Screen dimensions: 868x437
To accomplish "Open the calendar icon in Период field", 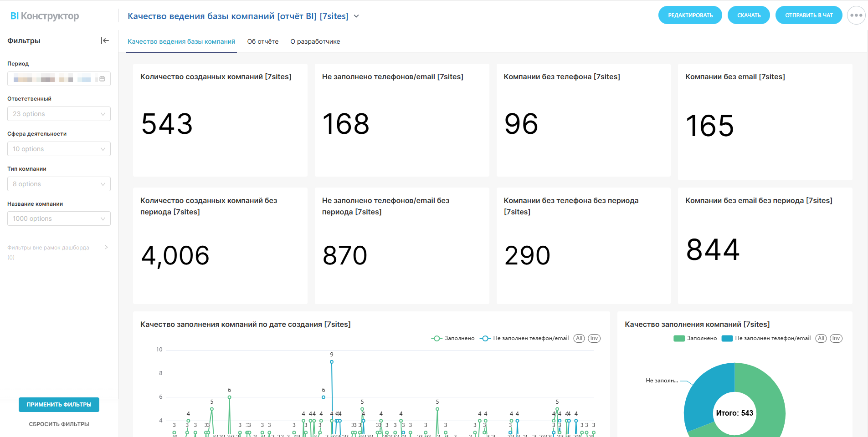I will (102, 79).
